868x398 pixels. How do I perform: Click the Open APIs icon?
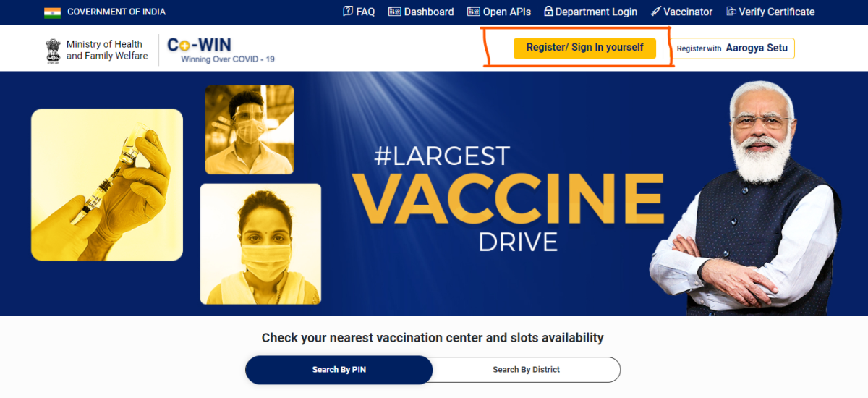474,12
